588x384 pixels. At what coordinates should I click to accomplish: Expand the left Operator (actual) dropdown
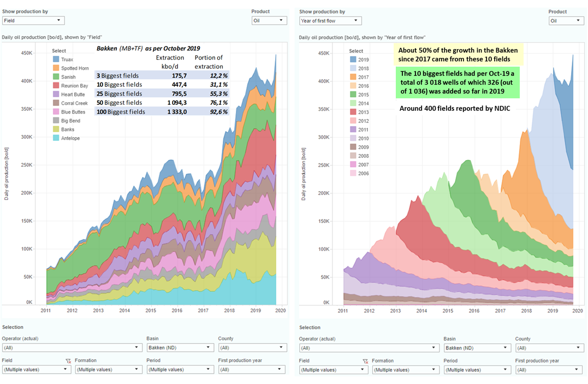(72, 347)
